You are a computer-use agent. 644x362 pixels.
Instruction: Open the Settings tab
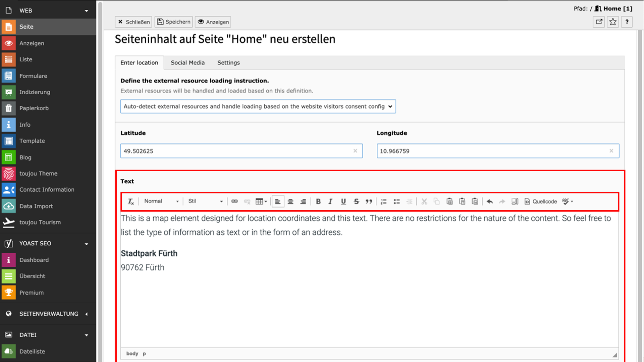pyautogui.click(x=228, y=63)
